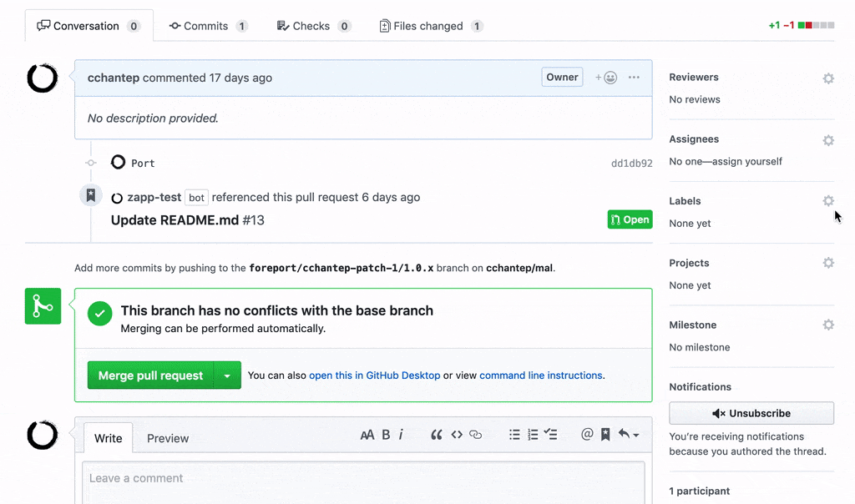Switch to the Commits tab
The width and height of the screenshot is (855, 504).
(208, 26)
